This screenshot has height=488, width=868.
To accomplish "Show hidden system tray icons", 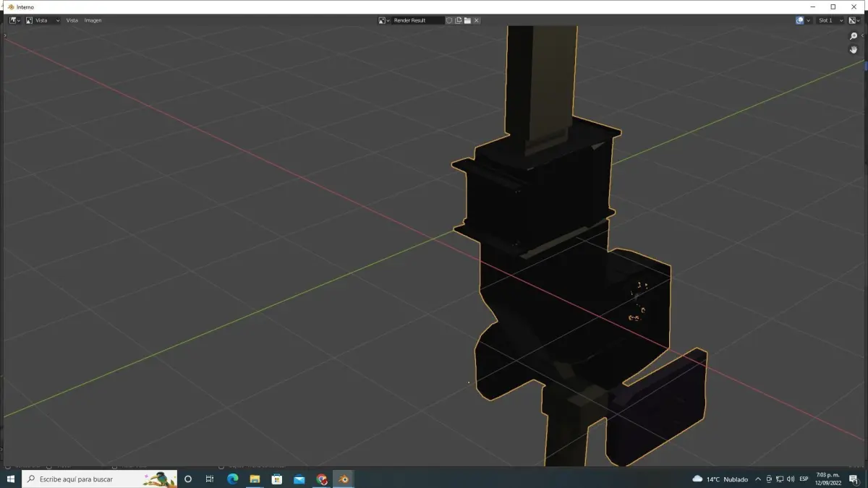I will 758,479.
